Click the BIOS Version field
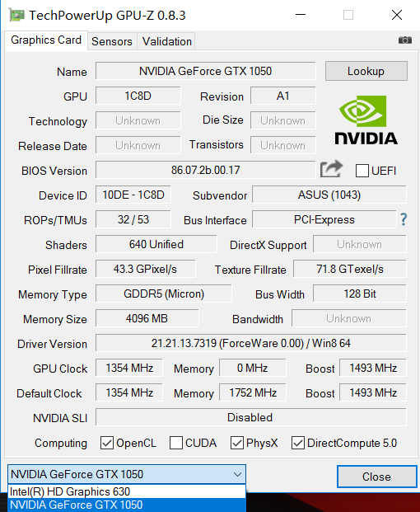The height and width of the screenshot is (512, 420). tap(205, 170)
